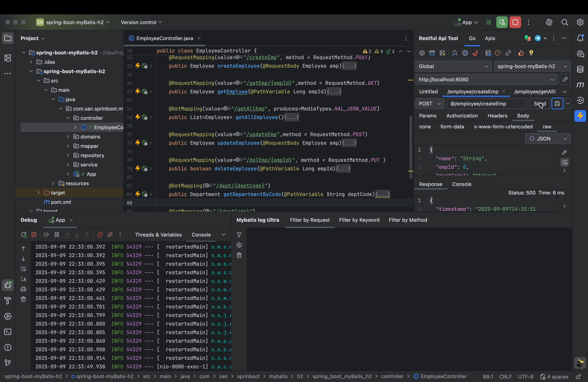Clear Mybatis log with trash icon

[239, 256]
